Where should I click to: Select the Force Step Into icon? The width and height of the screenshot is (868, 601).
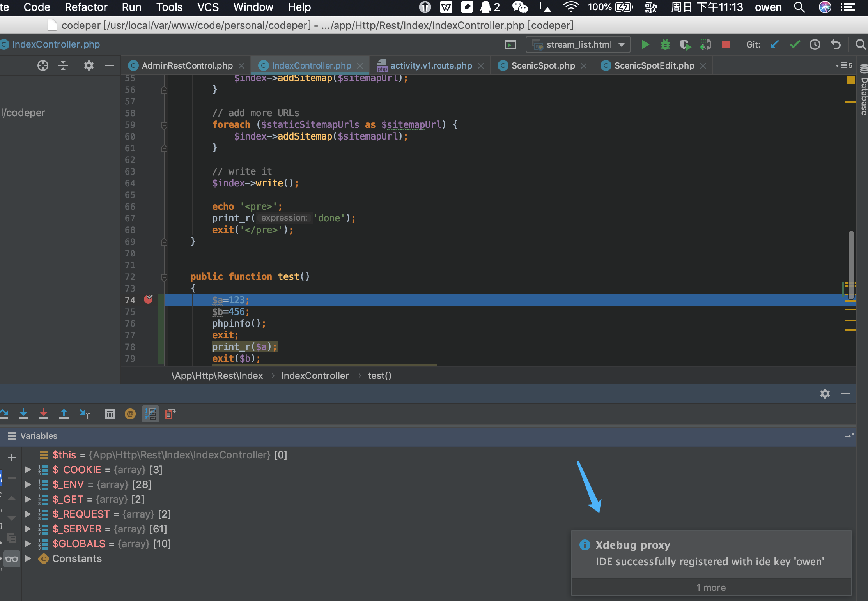pyautogui.click(x=44, y=414)
